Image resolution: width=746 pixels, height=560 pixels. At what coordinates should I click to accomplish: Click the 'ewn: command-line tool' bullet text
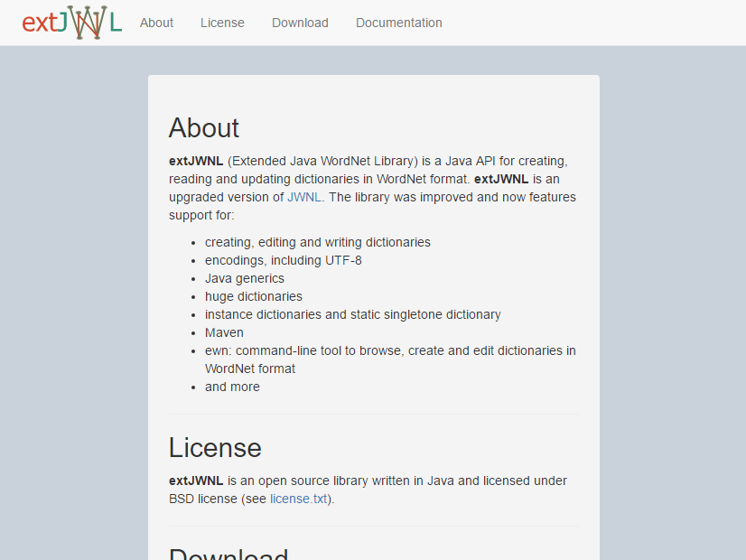(389, 350)
